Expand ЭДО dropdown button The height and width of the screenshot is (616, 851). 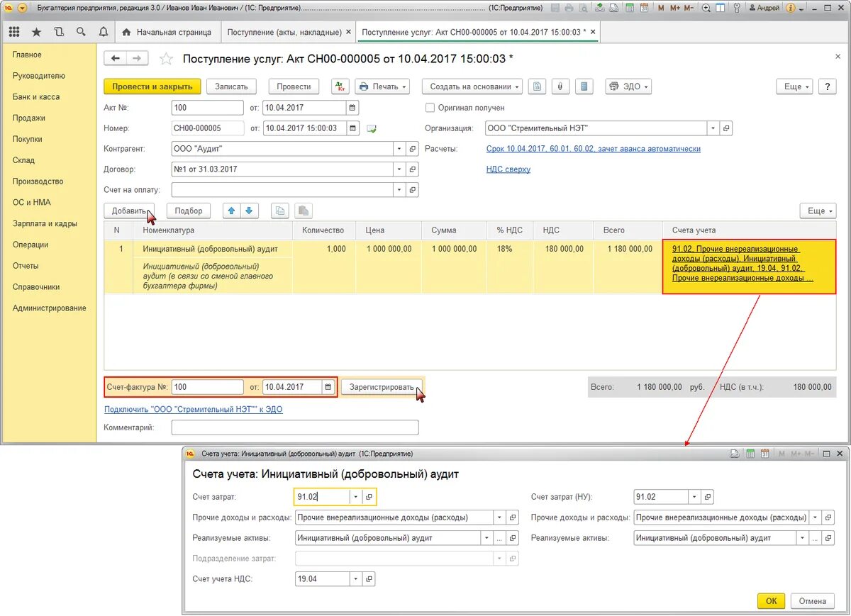[x=628, y=86]
